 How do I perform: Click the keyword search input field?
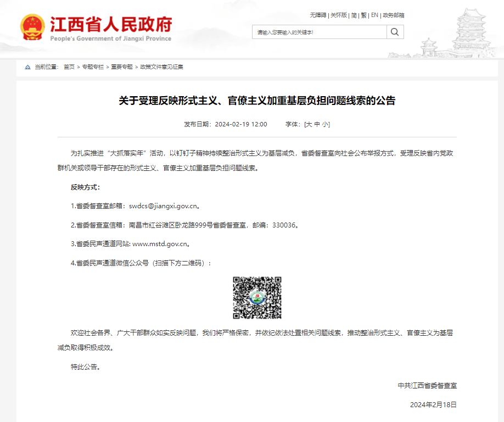(x=318, y=32)
